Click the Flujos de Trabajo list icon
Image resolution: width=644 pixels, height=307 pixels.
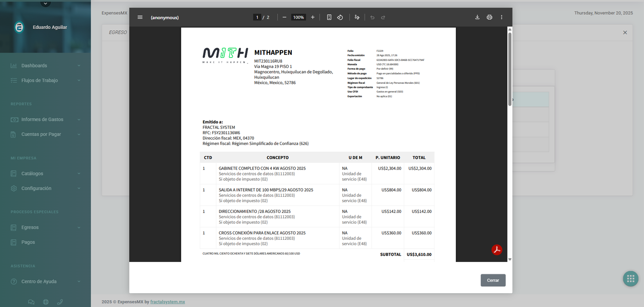14,80
